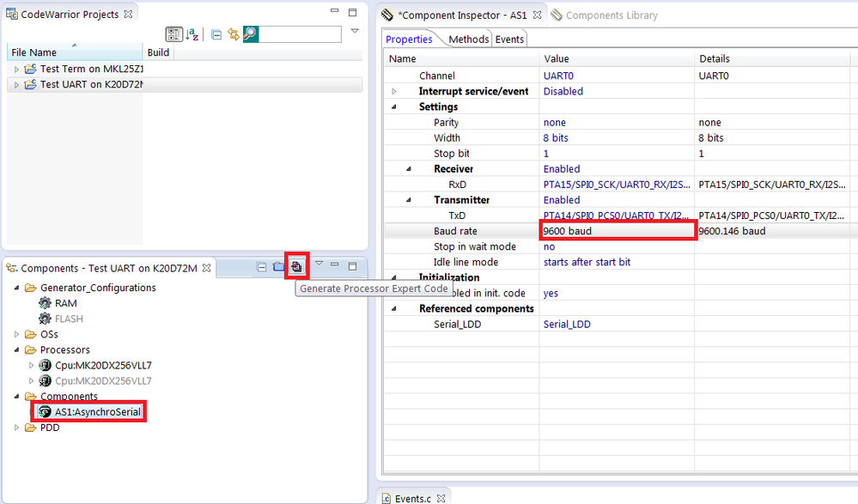Screen dimensions: 858x504
Task: Open the Serial_LDD referenced component link
Action: (x=567, y=325)
